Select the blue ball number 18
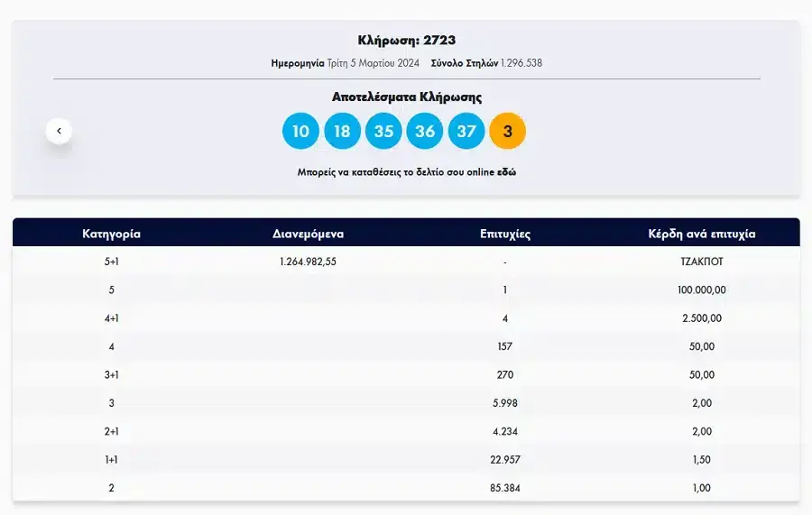 [x=342, y=132]
